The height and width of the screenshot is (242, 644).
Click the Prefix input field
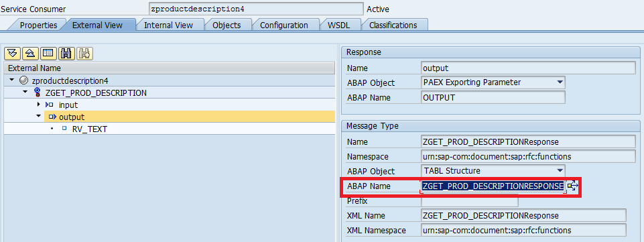(x=470, y=201)
